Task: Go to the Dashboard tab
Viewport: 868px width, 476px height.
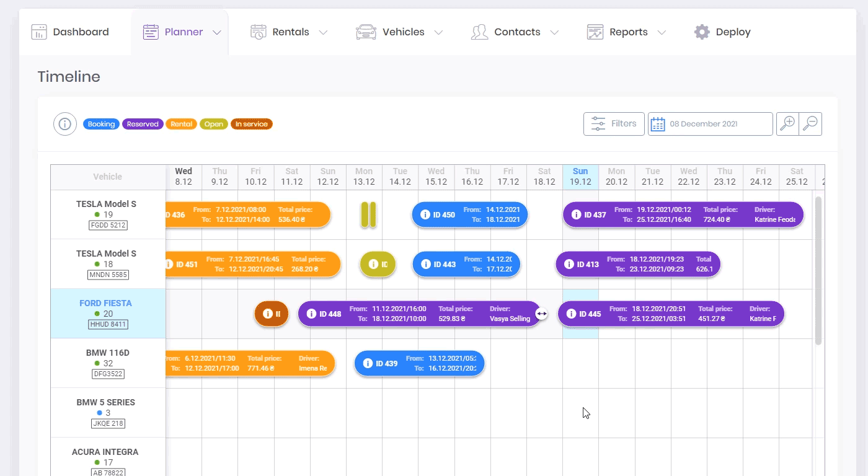Action: 70,32
